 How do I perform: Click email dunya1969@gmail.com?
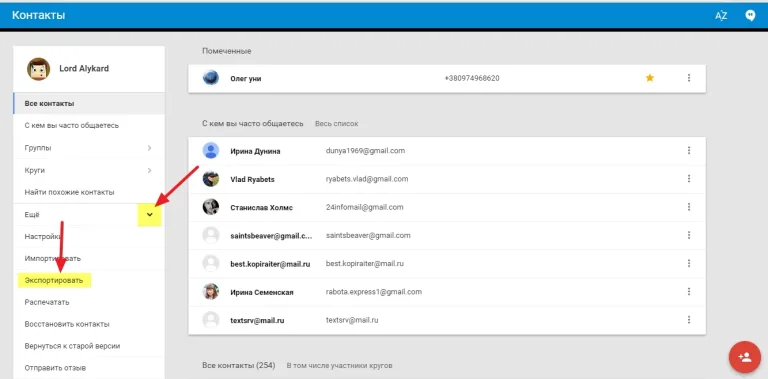click(x=365, y=150)
